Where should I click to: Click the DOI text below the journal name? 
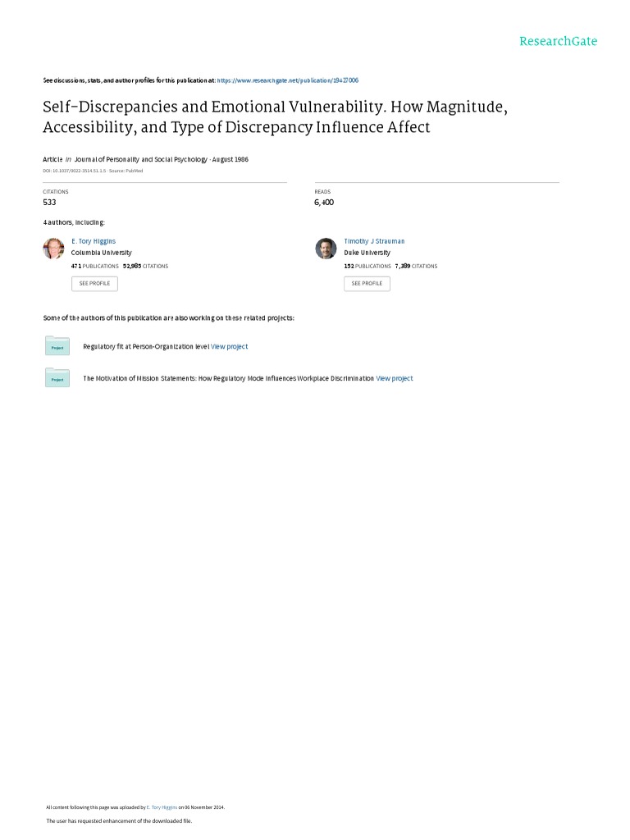tap(75, 171)
